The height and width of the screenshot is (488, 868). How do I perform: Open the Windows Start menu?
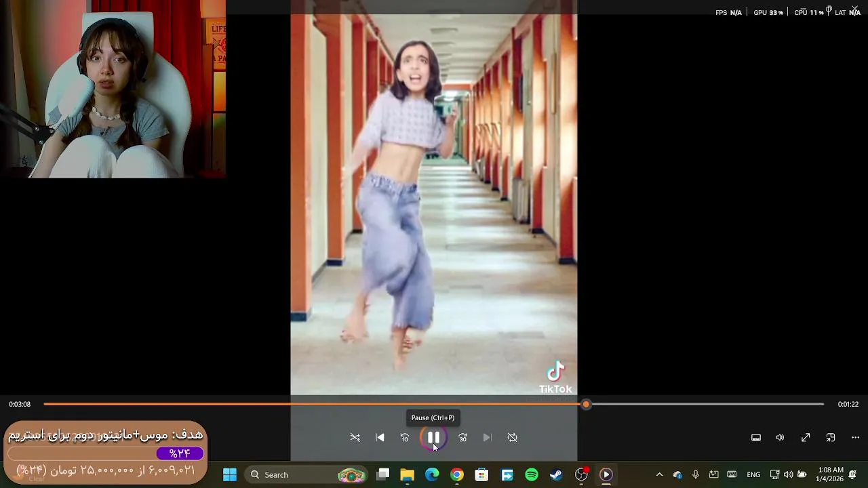click(230, 474)
